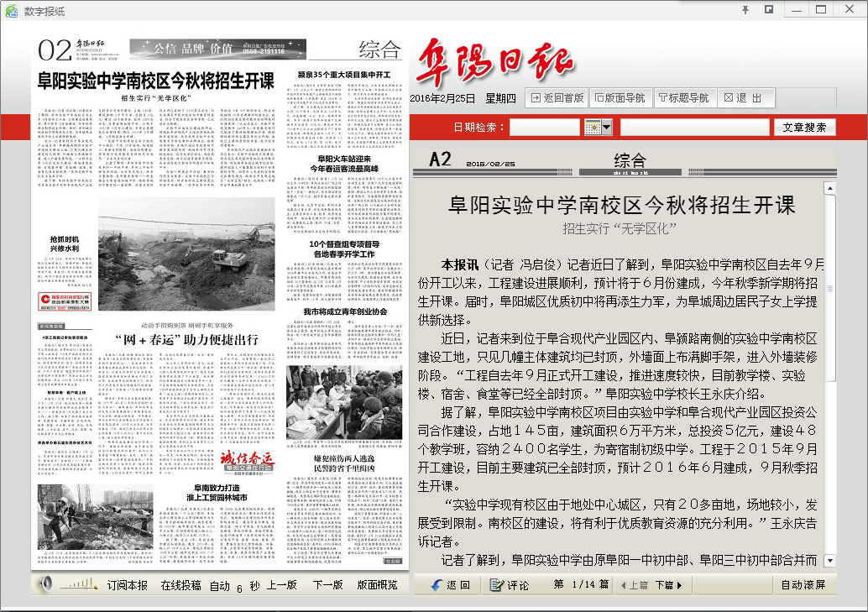
Task: Toggle 自动 auto page-flip
Action: tap(220, 585)
